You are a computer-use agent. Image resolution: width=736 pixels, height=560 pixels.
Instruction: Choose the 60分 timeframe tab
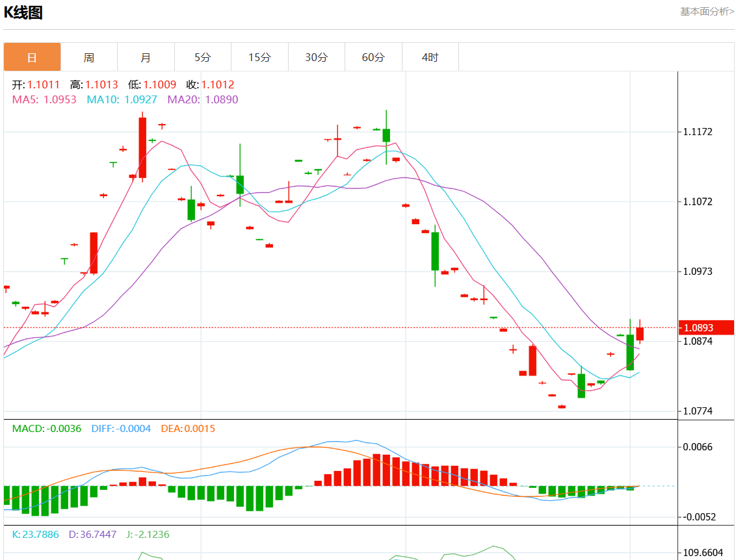coord(373,57)
